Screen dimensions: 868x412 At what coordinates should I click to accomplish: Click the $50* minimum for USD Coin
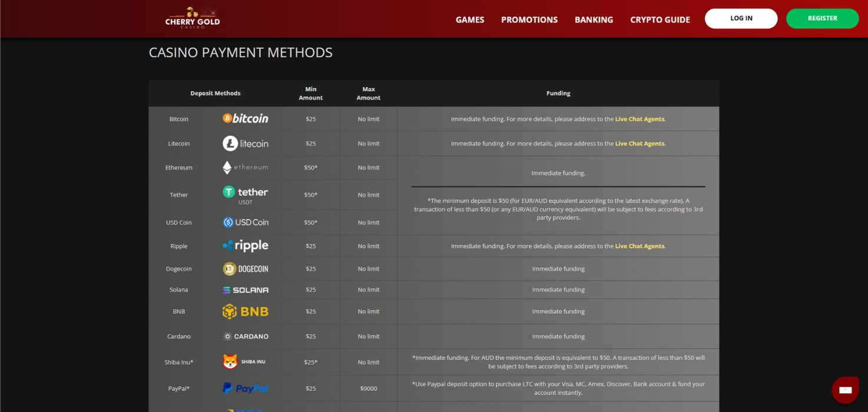pyautogui.click(x=311, y=222)
